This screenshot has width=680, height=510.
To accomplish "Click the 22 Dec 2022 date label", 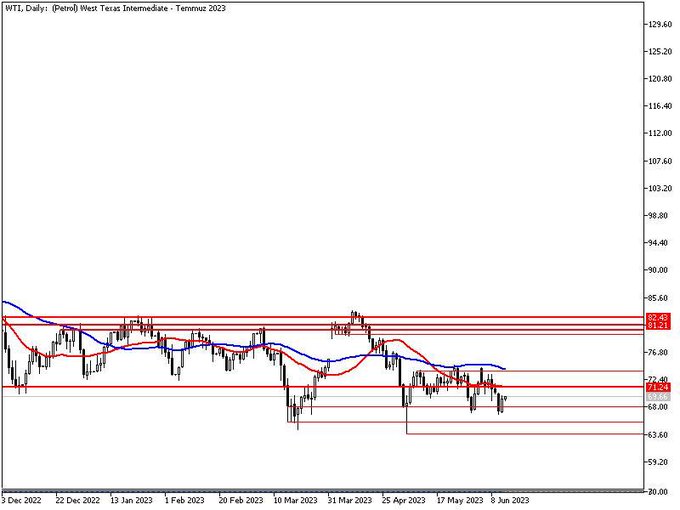I will coord(78,500).
